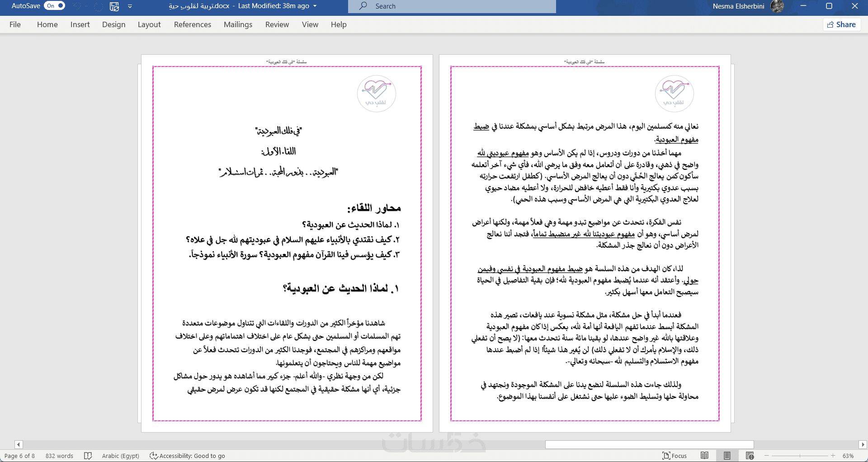
Task: Select the View tab
Action: (x=310, y=24)
